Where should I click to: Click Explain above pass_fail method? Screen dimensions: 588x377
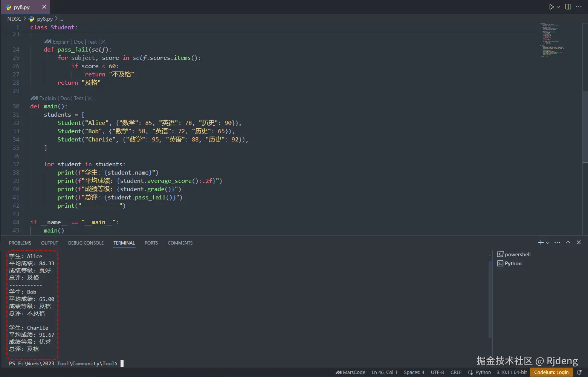[61, 42]
